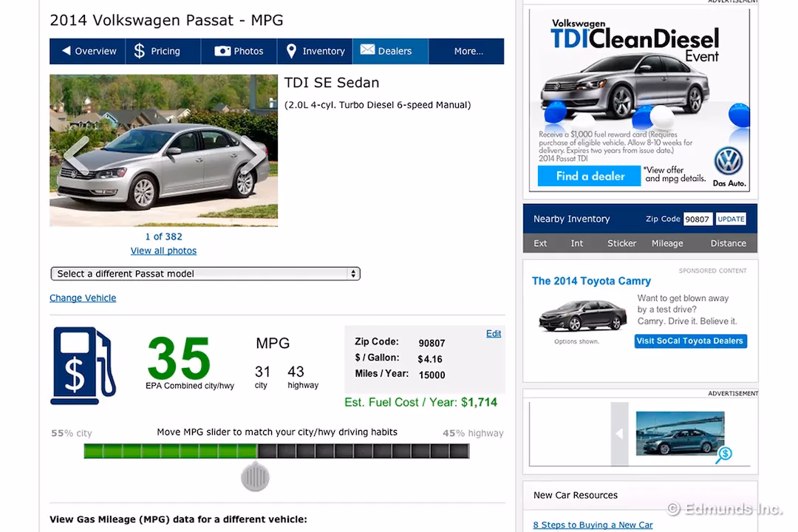This screenshot has width=798, height=532.
Task: Click the Find a dealer button
Action: (587, 176)
